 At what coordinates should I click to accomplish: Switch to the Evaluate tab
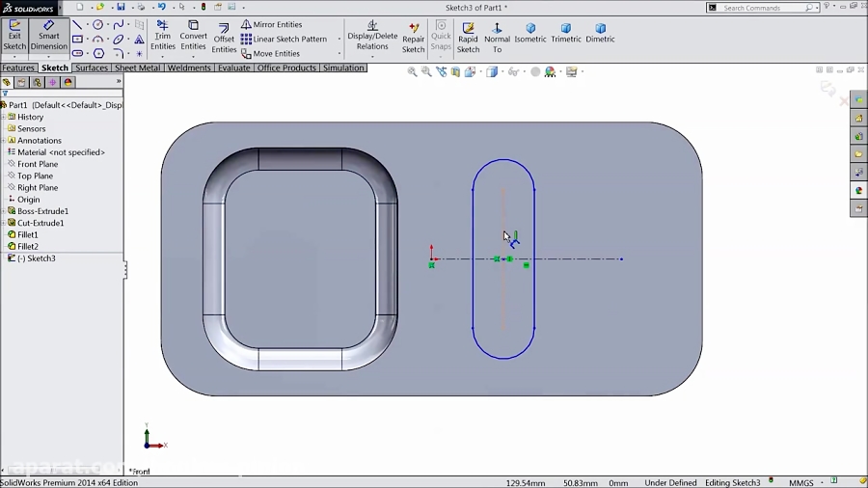(x=233, y=68)
